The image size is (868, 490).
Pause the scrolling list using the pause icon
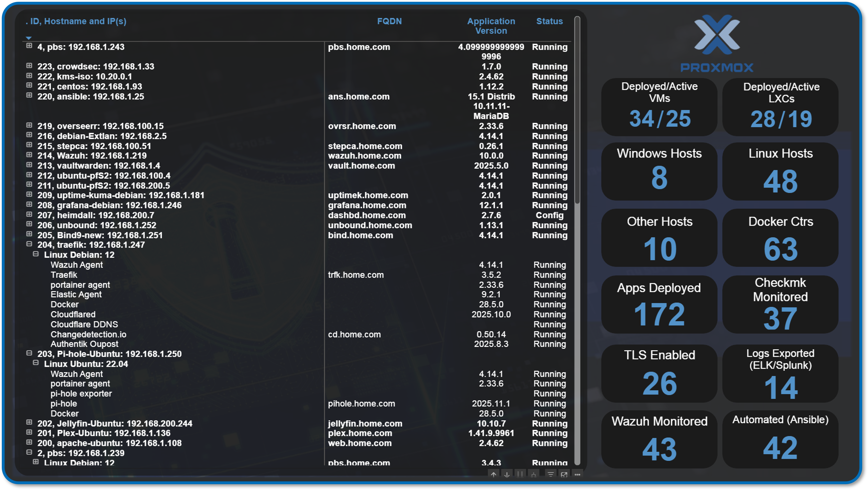(x=520, y=475)
